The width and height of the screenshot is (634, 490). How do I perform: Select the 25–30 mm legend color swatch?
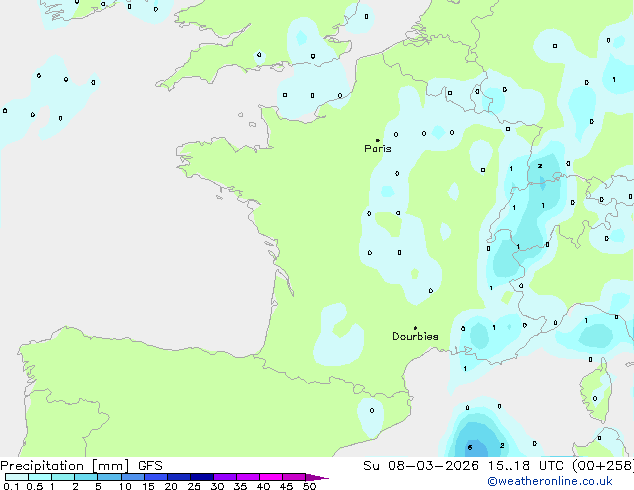point(201,477)
